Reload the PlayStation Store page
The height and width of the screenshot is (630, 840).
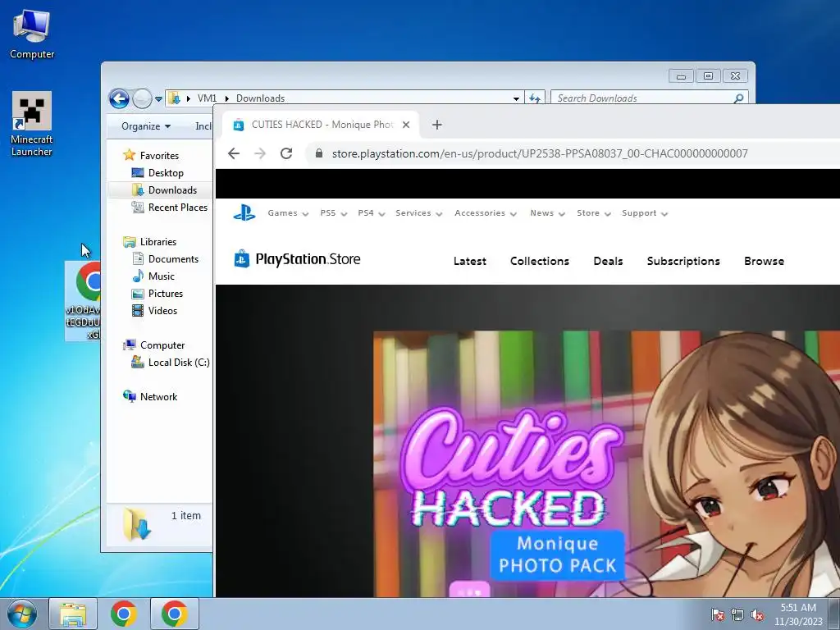click(x=286, y=153)
